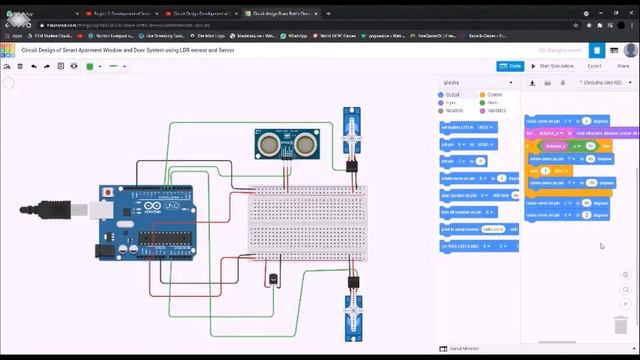Select the Variables blocks category
Viewport: 640px width, 360px height.
coord(493,111)
